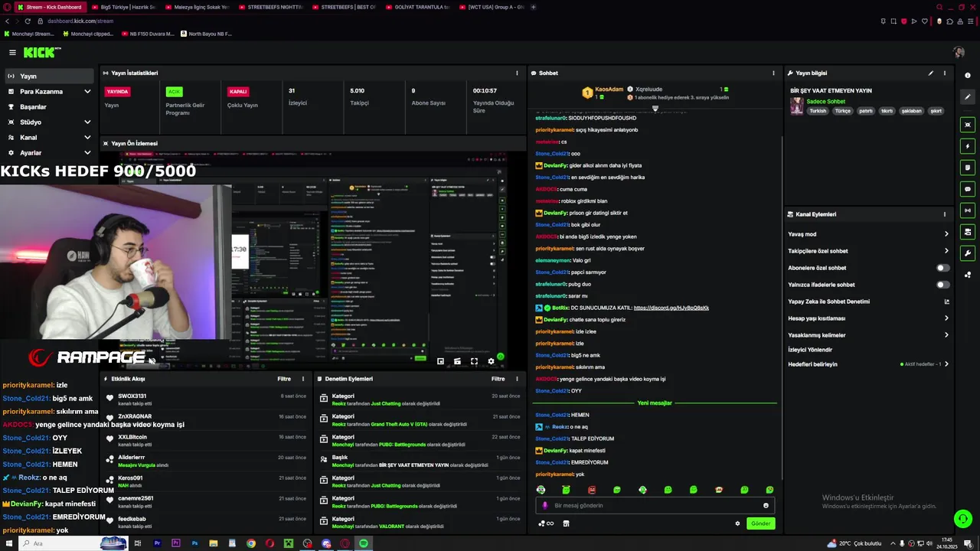Expand Ayarlar sidebar section

87,153
